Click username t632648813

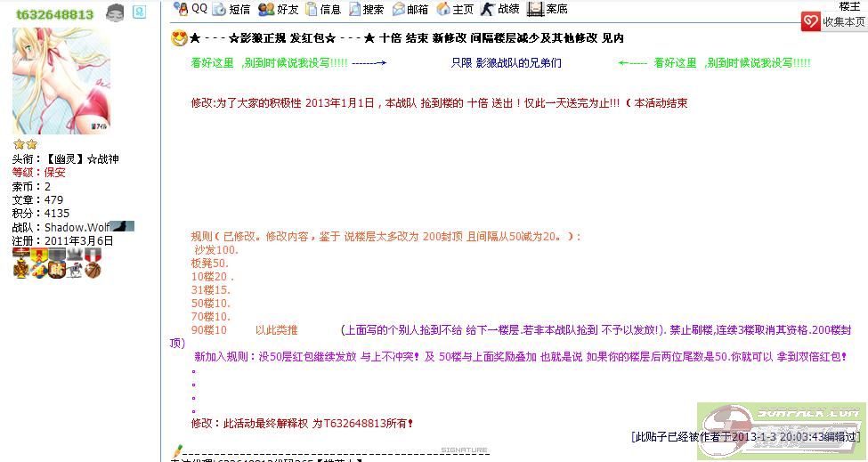(54, 14)
